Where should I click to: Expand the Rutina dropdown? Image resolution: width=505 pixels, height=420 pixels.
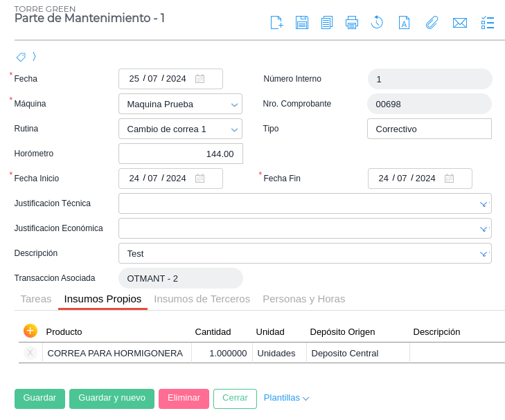tap(180, 129)
